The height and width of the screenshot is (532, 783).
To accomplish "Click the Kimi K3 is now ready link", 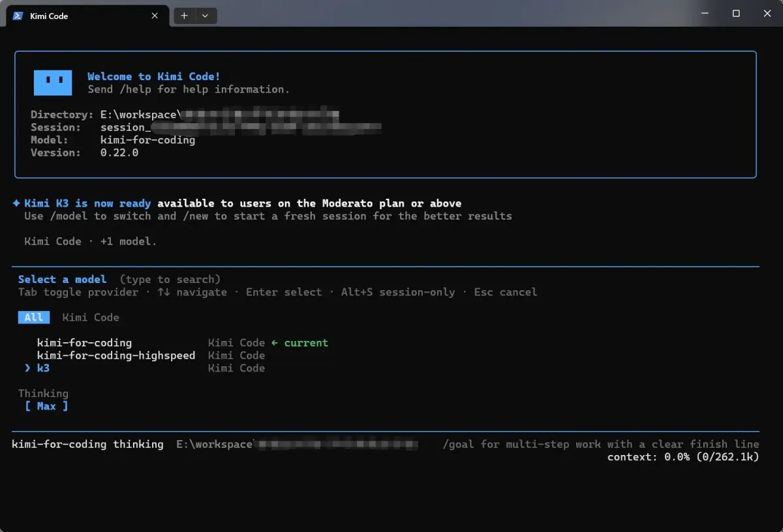I will (x=87, y=203).
